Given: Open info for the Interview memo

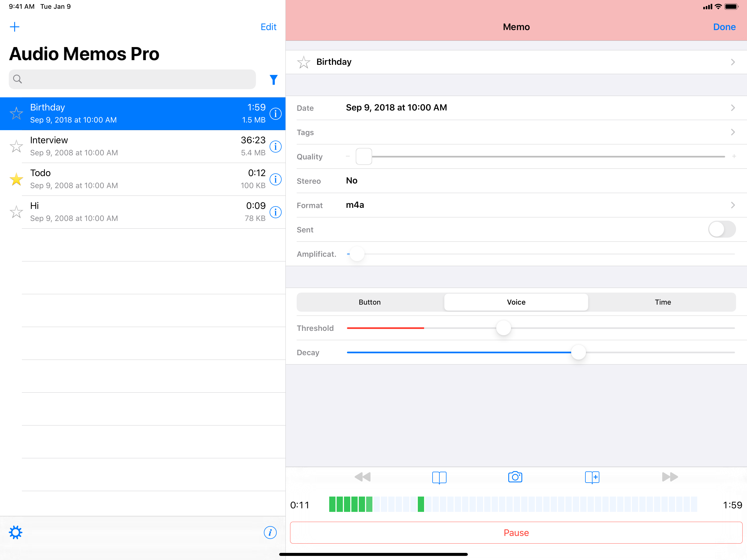Looking at the screenshot, I should pos(276,147).
